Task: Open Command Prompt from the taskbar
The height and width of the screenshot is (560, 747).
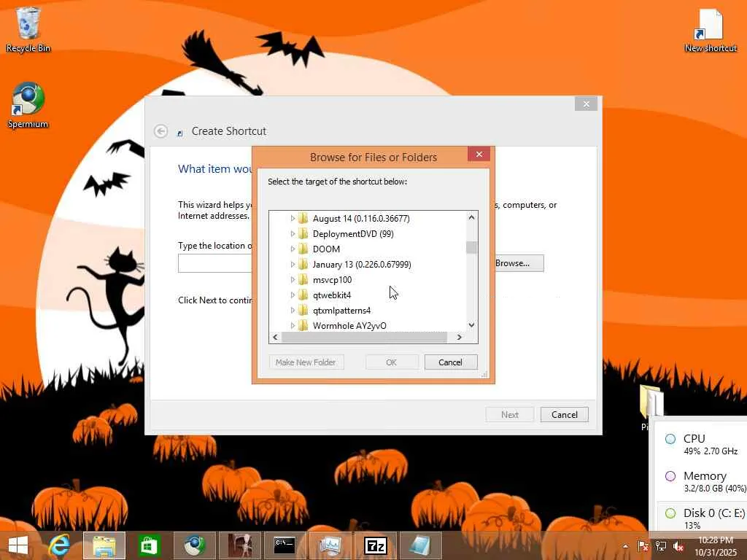Action: pos(285,545)
